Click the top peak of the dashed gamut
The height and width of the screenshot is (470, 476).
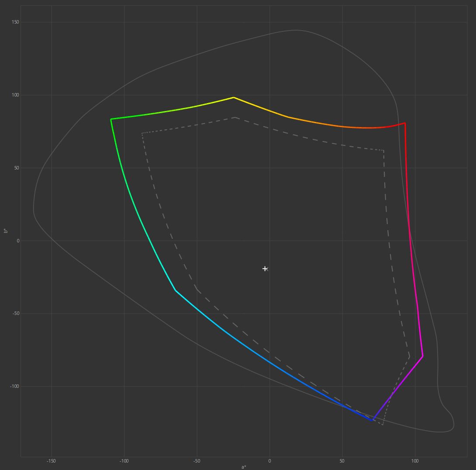[x=235, y=117]
